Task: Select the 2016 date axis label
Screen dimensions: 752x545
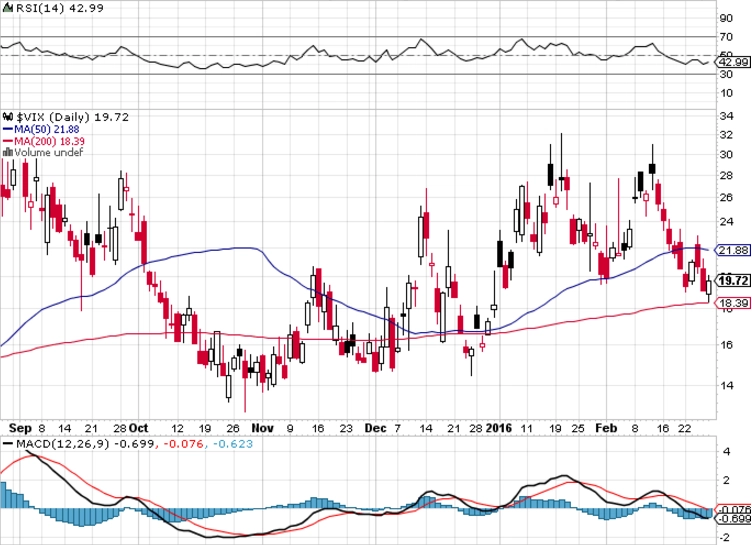Action: click(x=499, y=428)
